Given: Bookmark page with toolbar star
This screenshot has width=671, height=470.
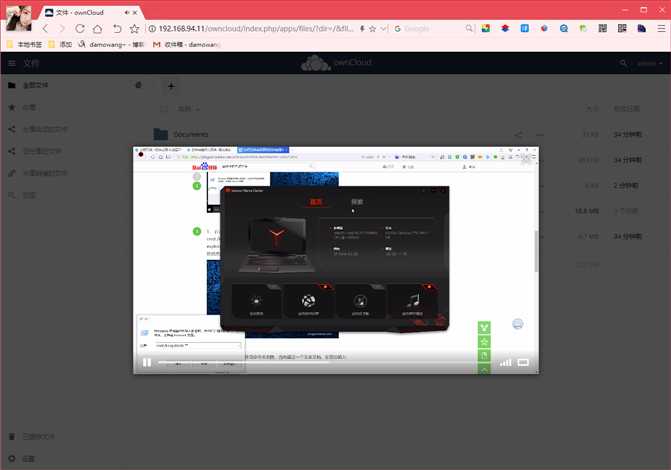Looking at the screenshot, I should tap(134, 29).
